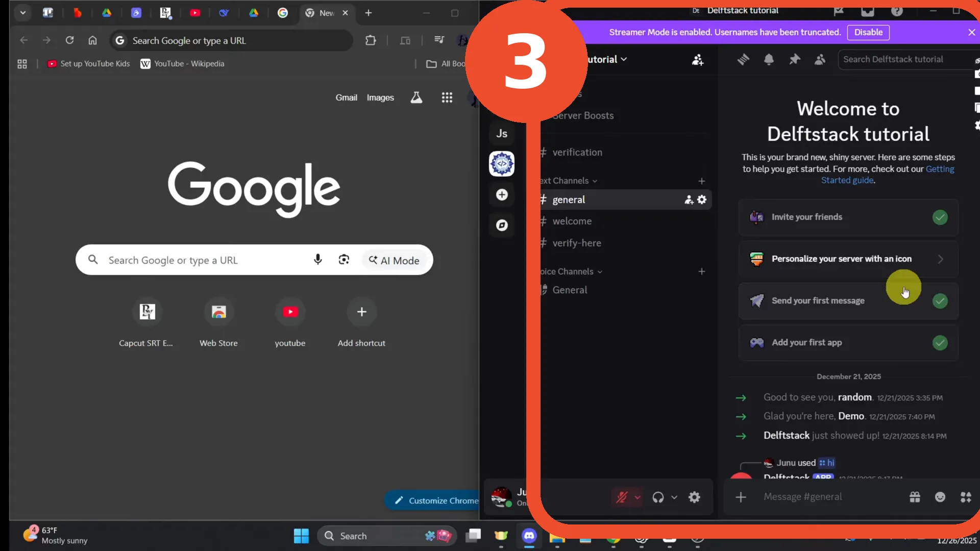Select the welcome channel
Screen dimensions: 980x551
[625, 221]
